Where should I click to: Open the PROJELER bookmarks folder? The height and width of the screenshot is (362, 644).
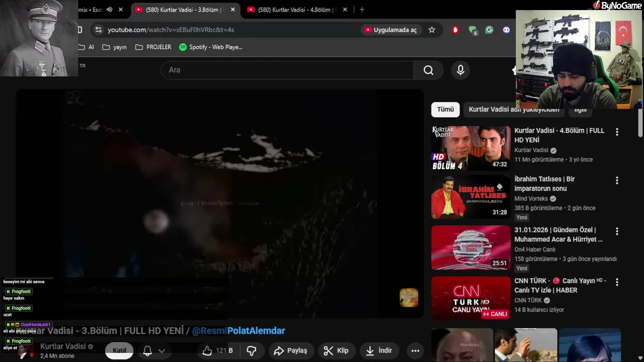point(153,47)
